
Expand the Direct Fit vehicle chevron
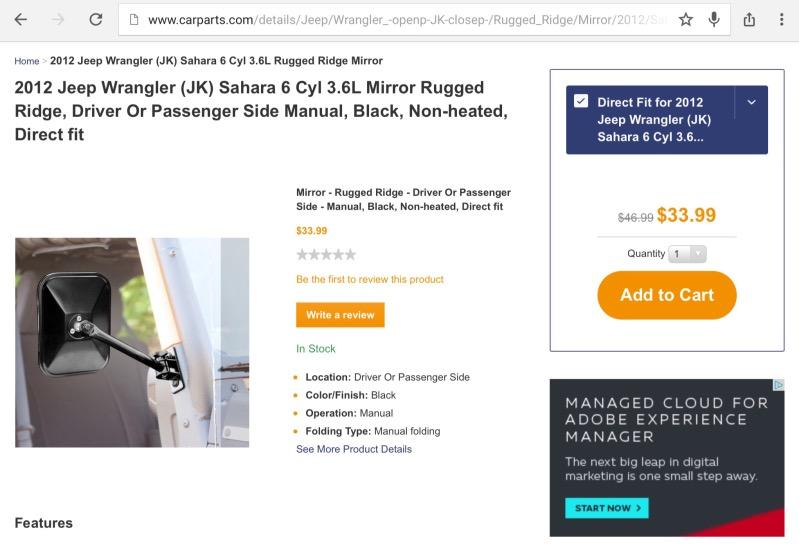751,102
